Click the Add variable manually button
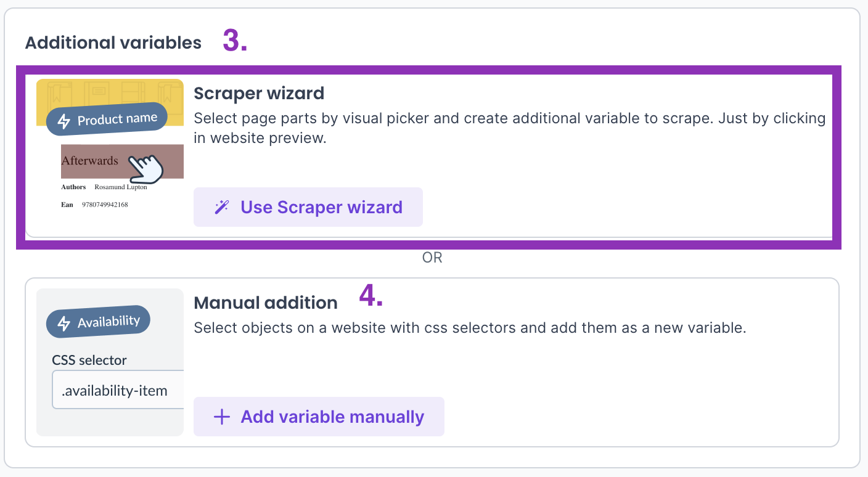 [319, 417]
